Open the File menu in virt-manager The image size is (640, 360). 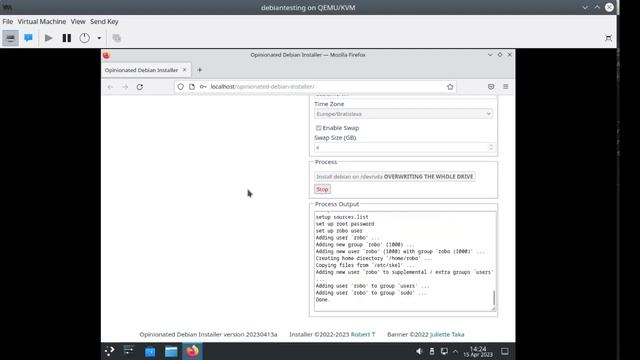pos(8,22)
